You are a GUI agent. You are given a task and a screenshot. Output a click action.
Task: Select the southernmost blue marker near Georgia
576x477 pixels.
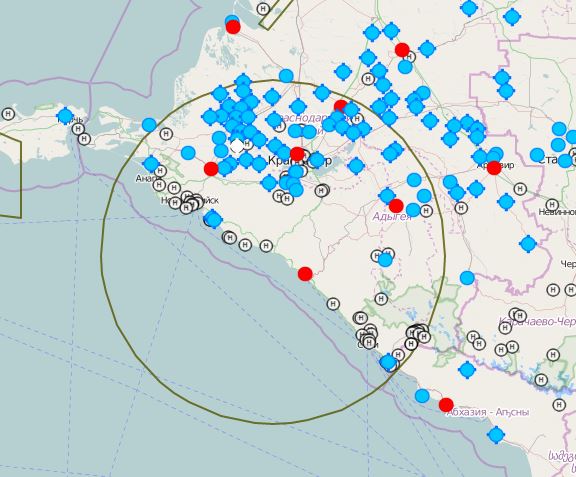tap(496, 435)
